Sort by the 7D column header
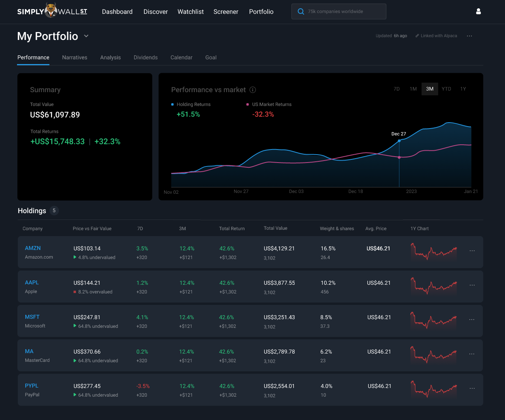This screenshot has width=505, height=420. tap(140, 229)
